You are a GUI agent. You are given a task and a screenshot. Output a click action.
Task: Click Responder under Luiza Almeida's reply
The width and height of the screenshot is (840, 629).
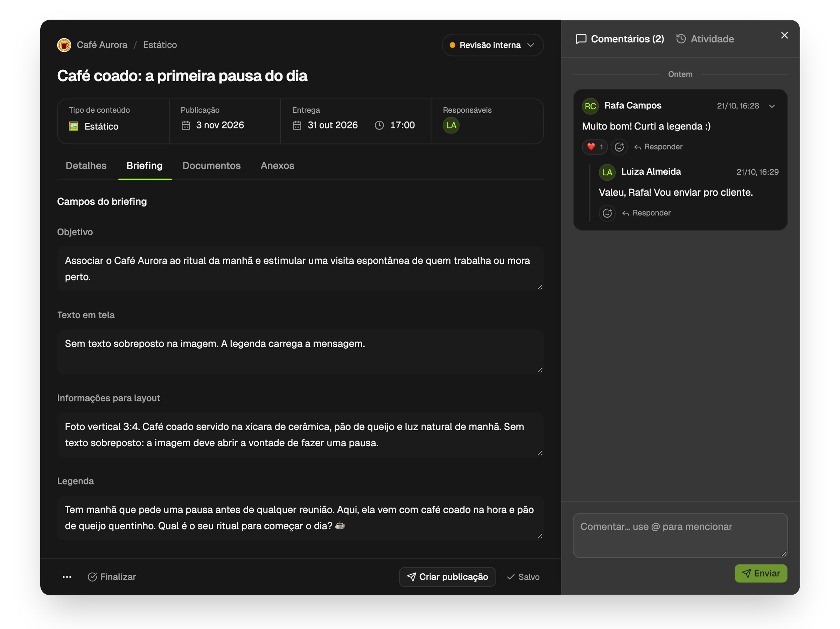pos(646,213)
